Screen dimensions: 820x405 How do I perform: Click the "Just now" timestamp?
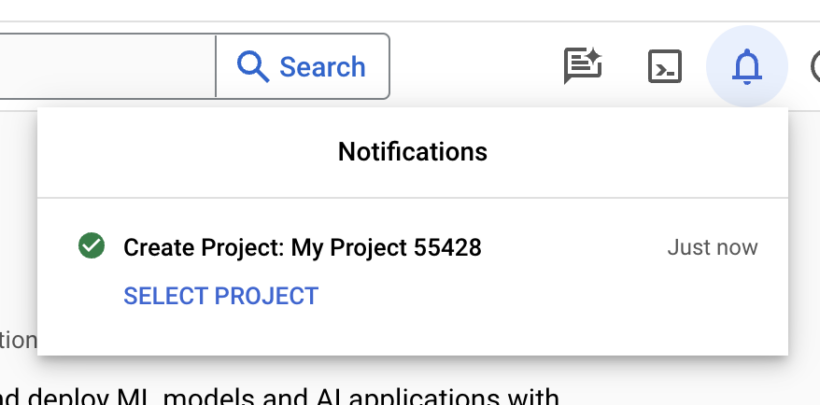click(712, 247)
